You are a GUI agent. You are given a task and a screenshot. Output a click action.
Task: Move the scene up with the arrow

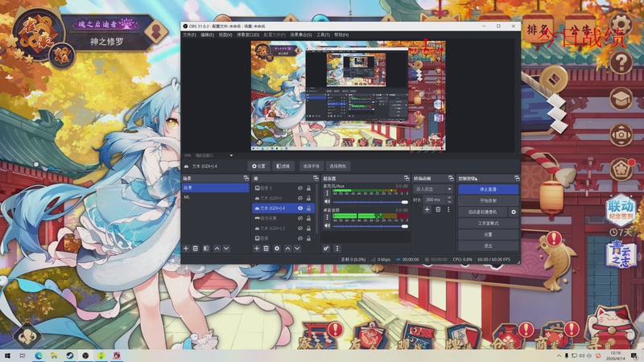point(217,249)
